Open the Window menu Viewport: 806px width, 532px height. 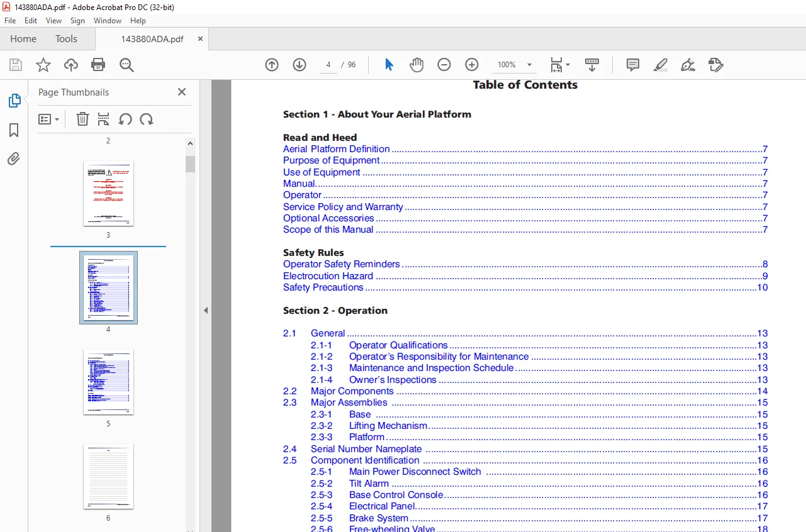108,21
